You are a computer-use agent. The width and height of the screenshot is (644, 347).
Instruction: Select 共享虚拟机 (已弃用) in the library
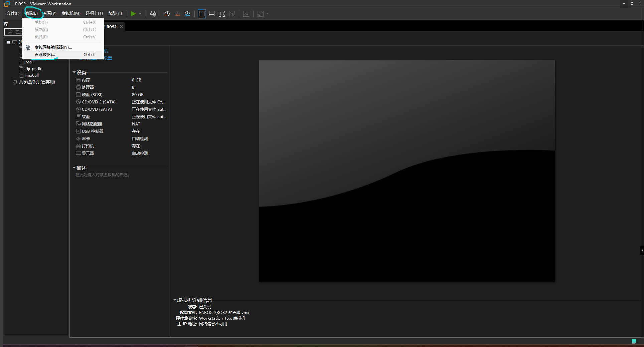click(x=37, y=82)
